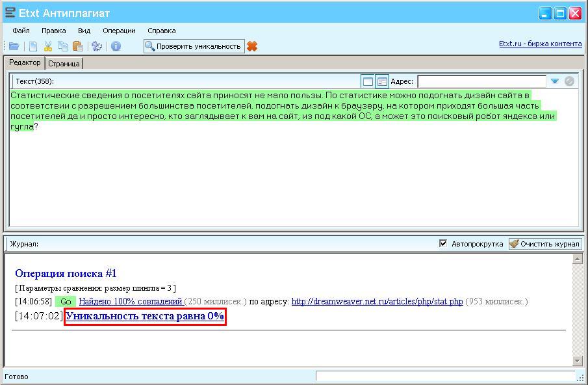Screen dimensions: 588x385
Task: Show info using blue 'i' icon
Action: tap(116, 46)
